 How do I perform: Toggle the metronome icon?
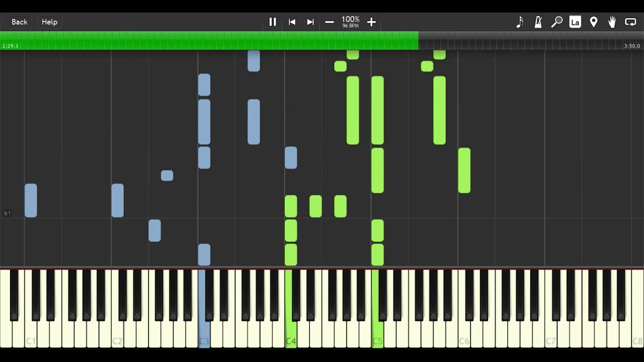pyautogui.click(x=538, y=22)
